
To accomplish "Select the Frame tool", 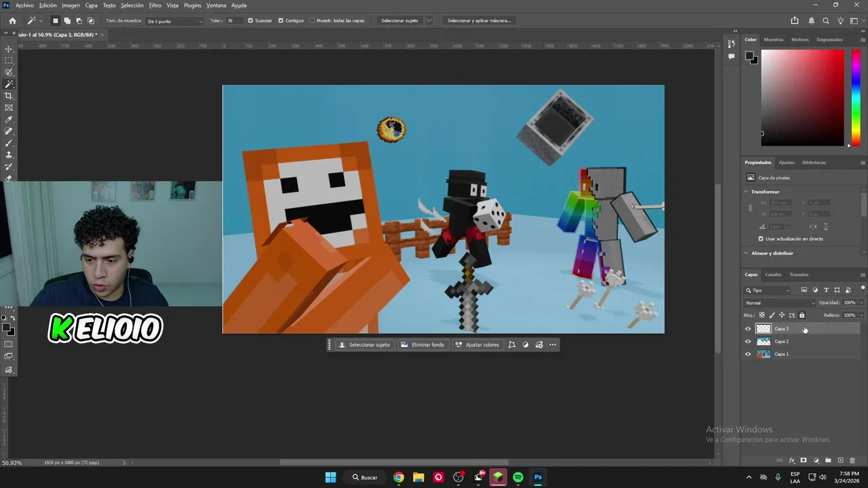I will [9, 108].
